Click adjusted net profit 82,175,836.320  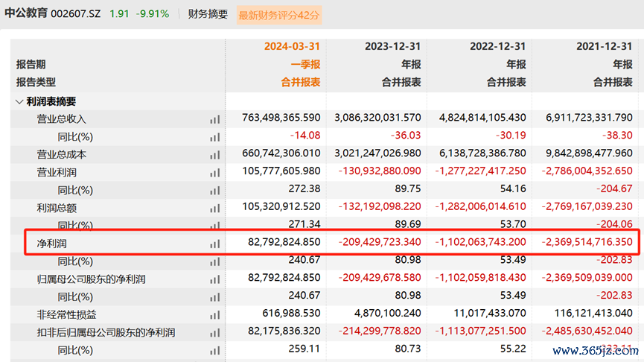pos(284,331)
